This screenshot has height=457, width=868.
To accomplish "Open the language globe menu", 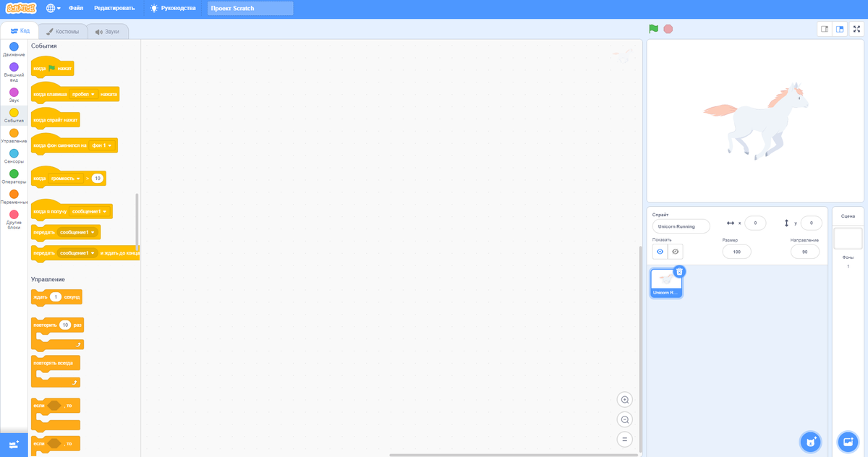I will [x=54, y=8].
